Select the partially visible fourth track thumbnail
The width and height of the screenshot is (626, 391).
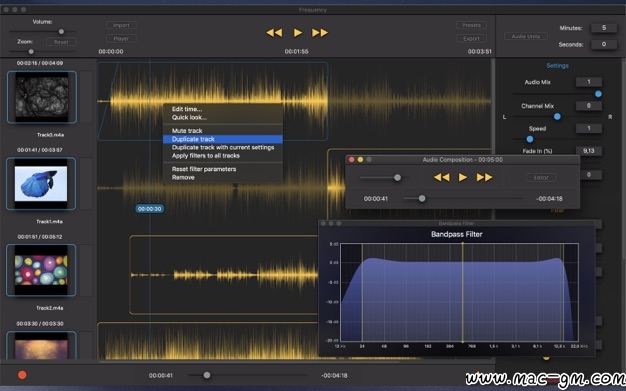41,345
